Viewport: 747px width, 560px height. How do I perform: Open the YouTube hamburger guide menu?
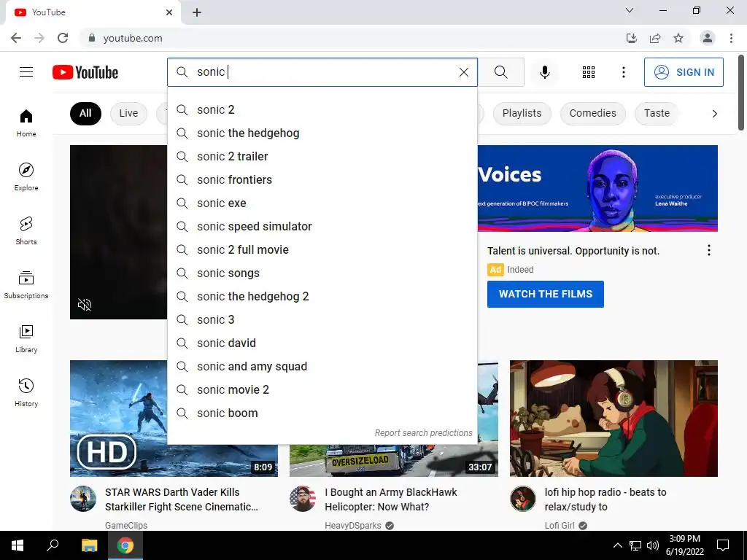26,72
